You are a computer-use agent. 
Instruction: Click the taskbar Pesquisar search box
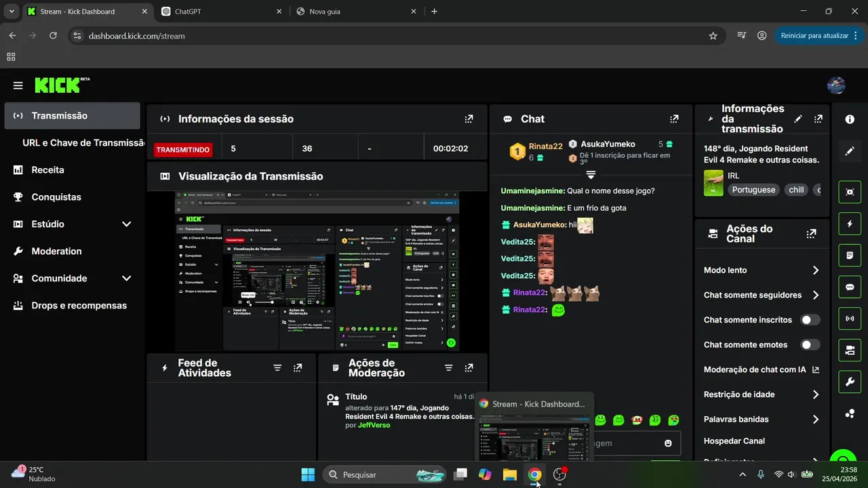click(384, 474)
